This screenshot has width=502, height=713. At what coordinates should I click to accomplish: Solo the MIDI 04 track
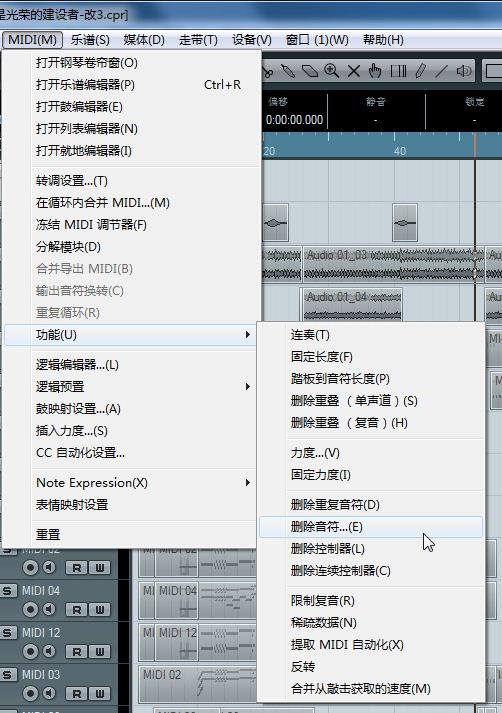point(7,591)
